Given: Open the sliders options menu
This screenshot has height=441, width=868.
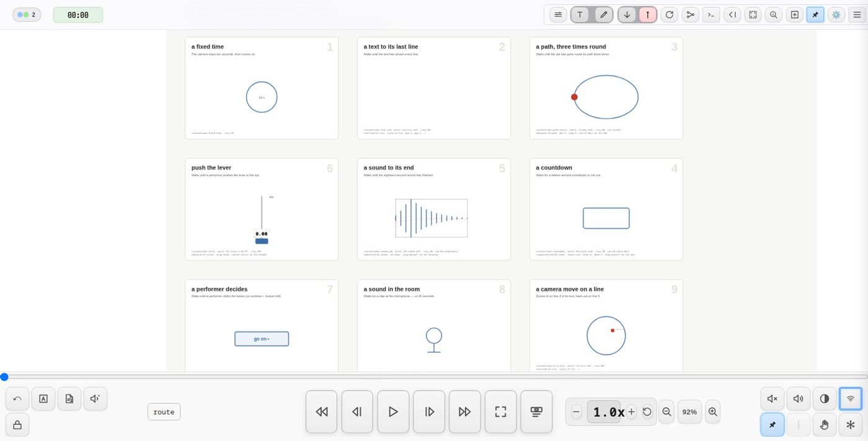Looking at the screenshot, I should (558, 15).
